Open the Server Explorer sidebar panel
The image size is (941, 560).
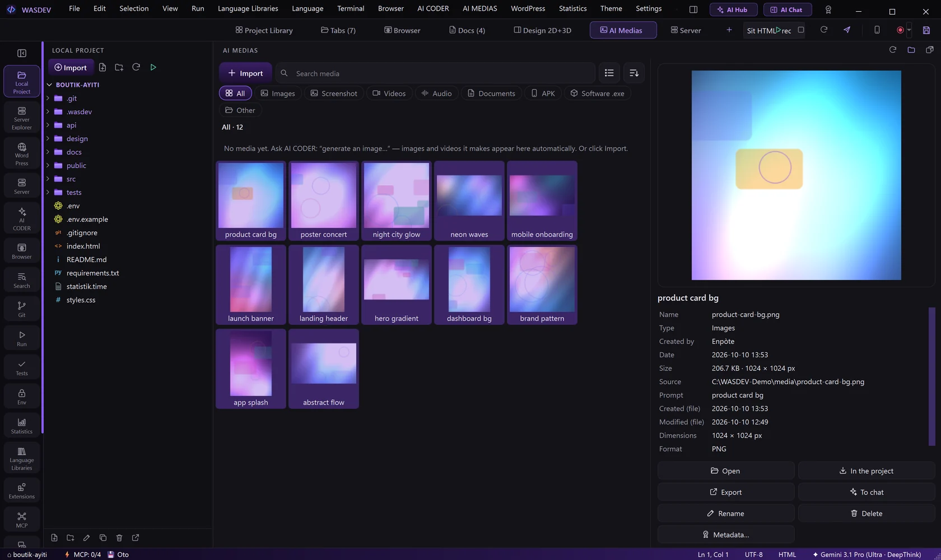22,118
